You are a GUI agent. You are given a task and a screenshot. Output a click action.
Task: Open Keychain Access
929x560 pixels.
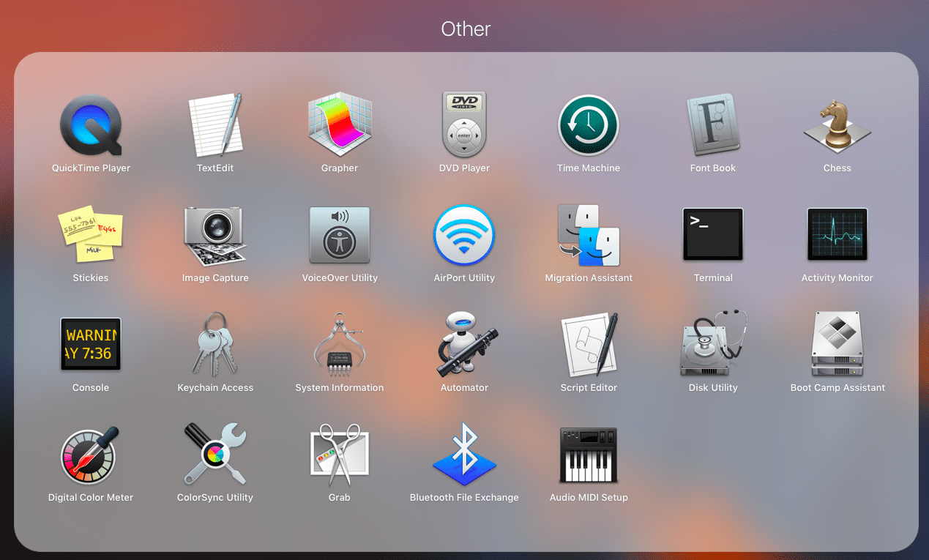point(215,345)
